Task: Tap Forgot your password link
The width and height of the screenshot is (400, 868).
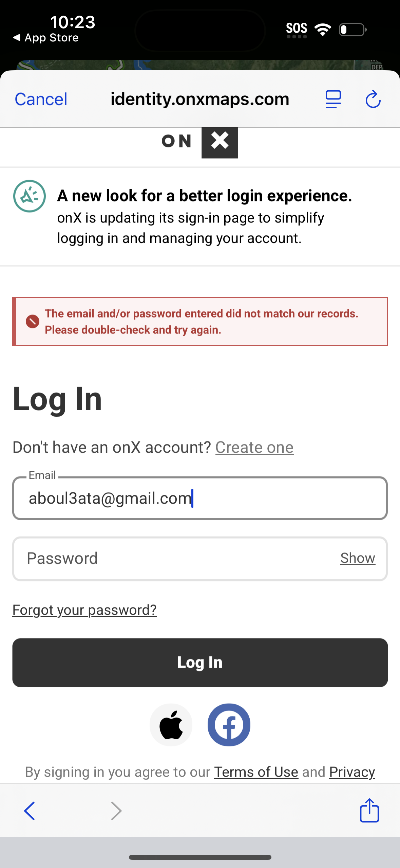Action: [84, 610]
